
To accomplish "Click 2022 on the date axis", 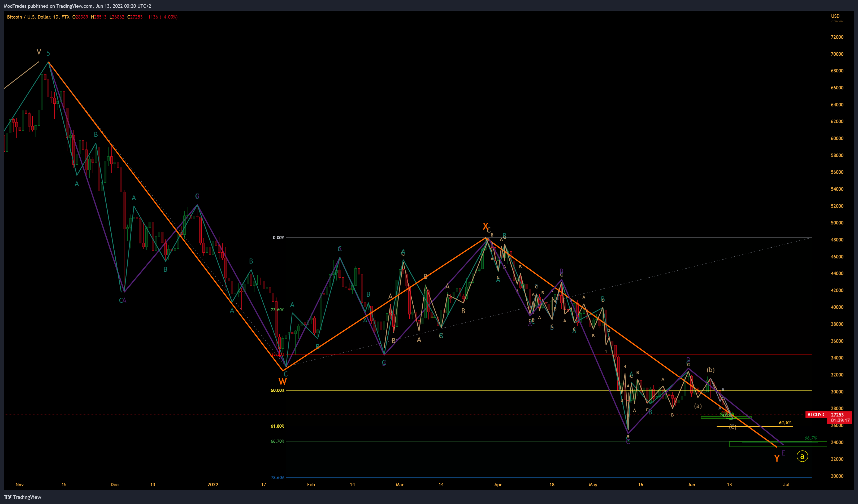I will (x=213, y=485).
